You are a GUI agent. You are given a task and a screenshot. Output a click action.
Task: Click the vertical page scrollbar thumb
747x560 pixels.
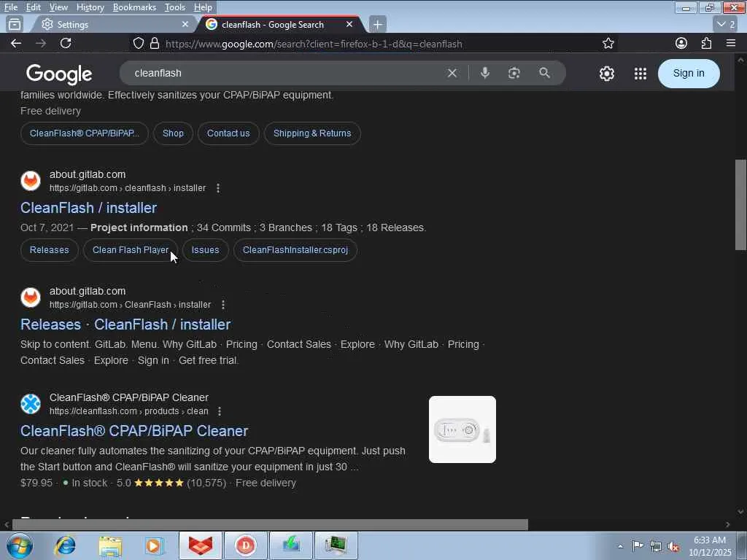click(740, 205)
